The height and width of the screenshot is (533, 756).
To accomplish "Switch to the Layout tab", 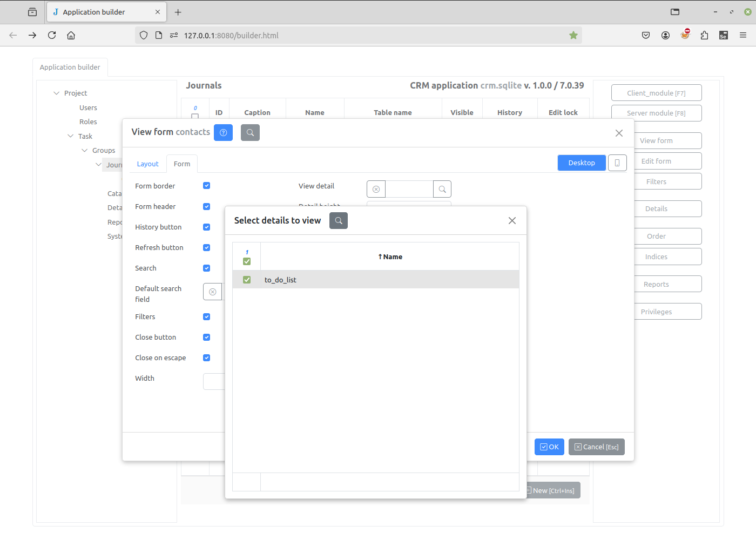I will click(147, 164).
